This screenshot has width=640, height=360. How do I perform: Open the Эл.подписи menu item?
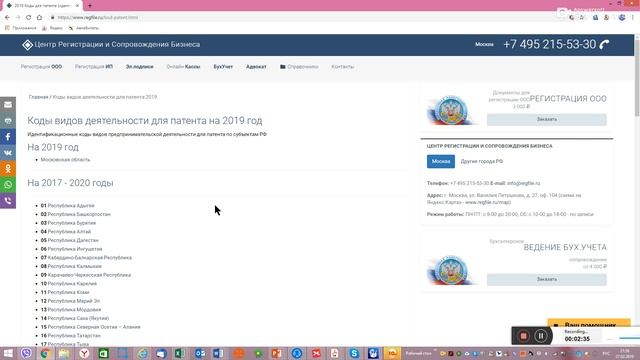coord(140,67)
